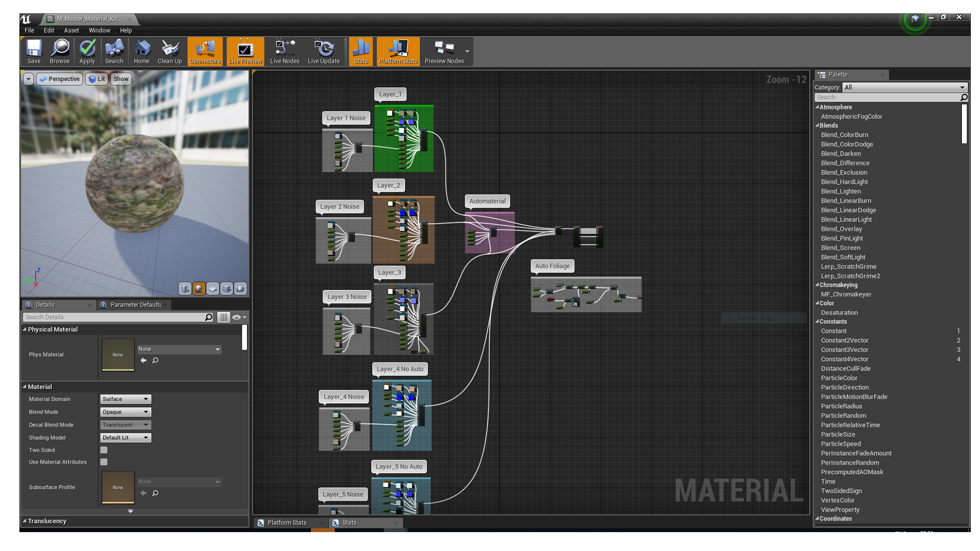Open the File menu
Image resolution: width=980 pixels, height=551 pixels.
click(30, 30)
